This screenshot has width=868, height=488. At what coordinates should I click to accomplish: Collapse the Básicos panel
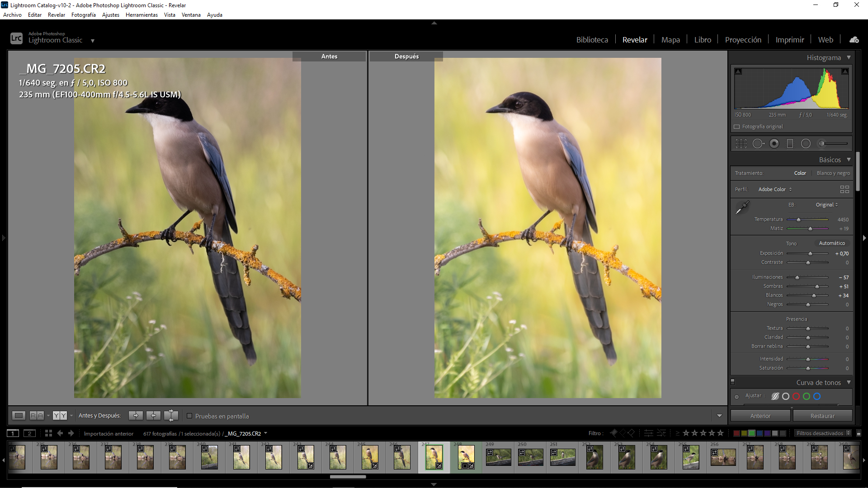[x=849, y=160]
